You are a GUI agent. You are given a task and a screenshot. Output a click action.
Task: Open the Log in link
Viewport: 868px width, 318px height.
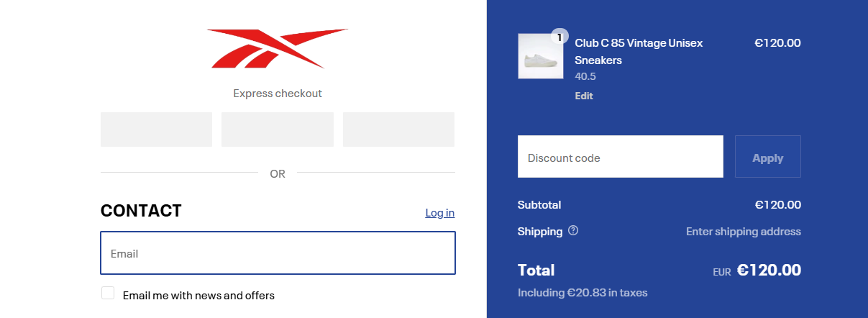[439, 212]
